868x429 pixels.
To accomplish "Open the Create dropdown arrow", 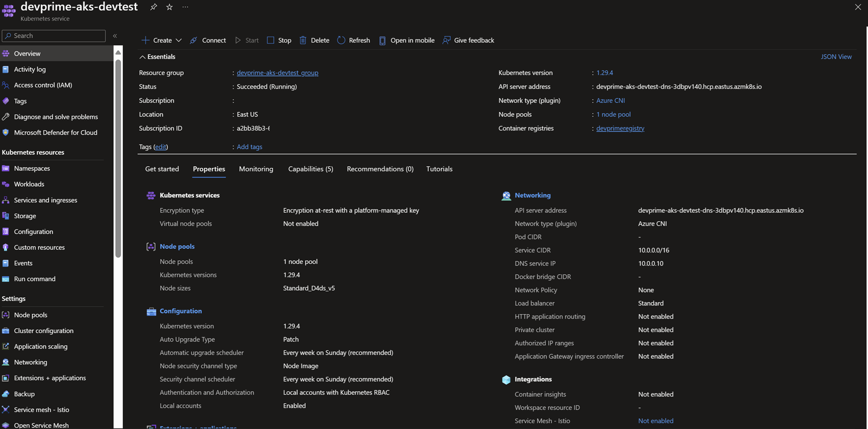I will (x=179, y=40).
